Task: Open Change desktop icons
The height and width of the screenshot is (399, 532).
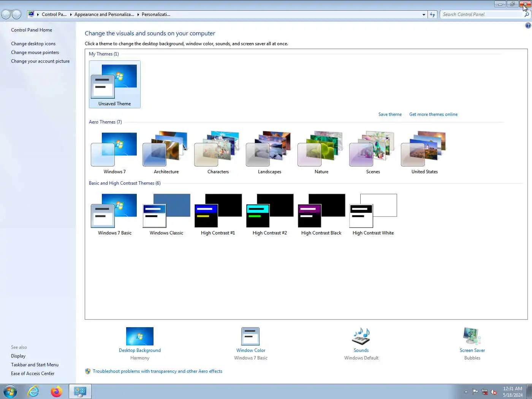Action: 33,44
